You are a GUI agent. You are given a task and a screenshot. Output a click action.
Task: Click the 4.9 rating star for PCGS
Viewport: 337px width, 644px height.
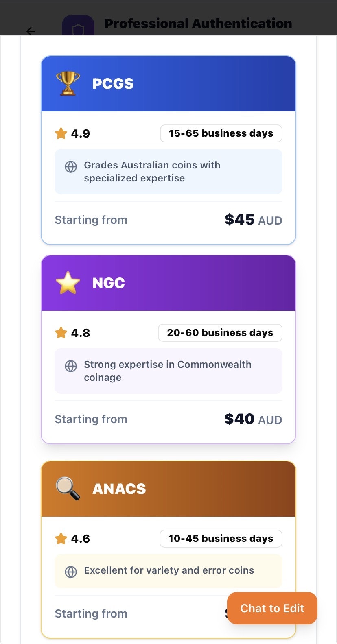(61, 133)
